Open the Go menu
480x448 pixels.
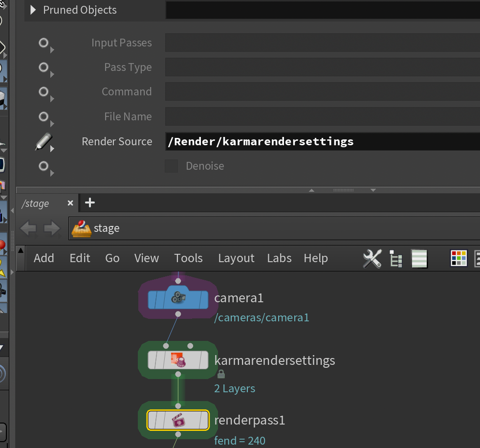(x=112, y=258)
